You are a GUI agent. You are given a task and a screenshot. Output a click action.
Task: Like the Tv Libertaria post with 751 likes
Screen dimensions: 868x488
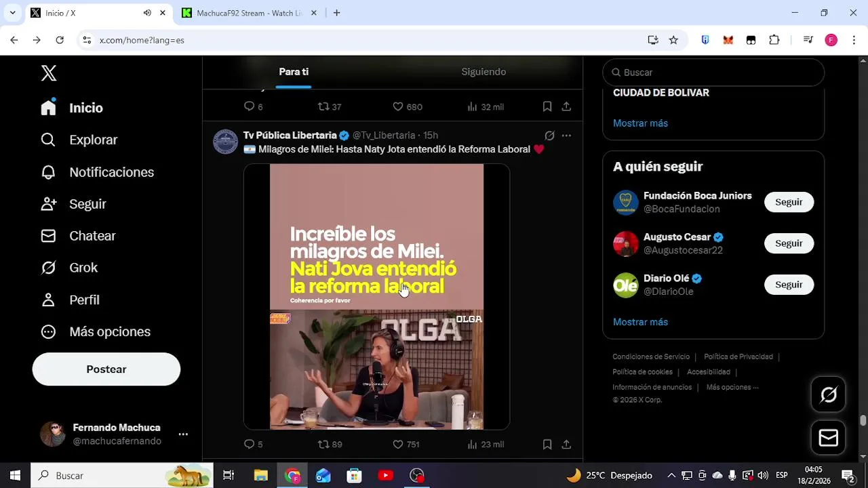(x=406, y=445)
